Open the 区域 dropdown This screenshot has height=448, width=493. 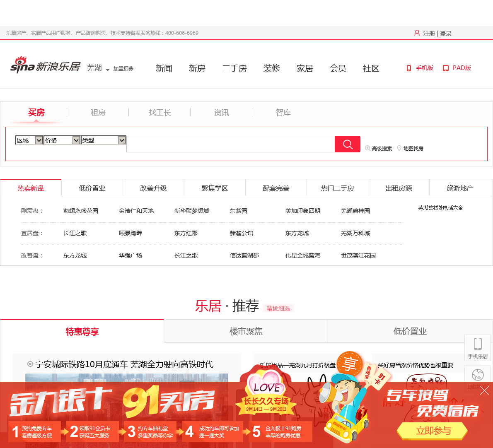pyautogui.click(x=29, y=140)
